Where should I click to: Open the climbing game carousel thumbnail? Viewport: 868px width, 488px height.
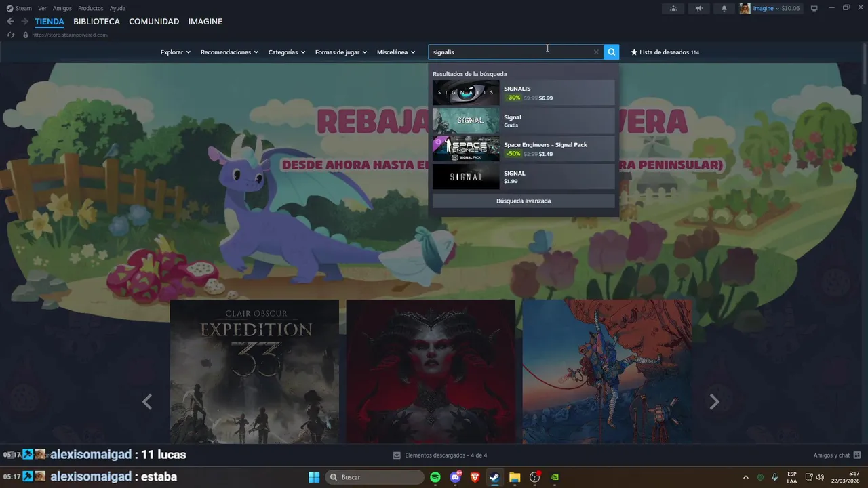[x=607, y=371]
